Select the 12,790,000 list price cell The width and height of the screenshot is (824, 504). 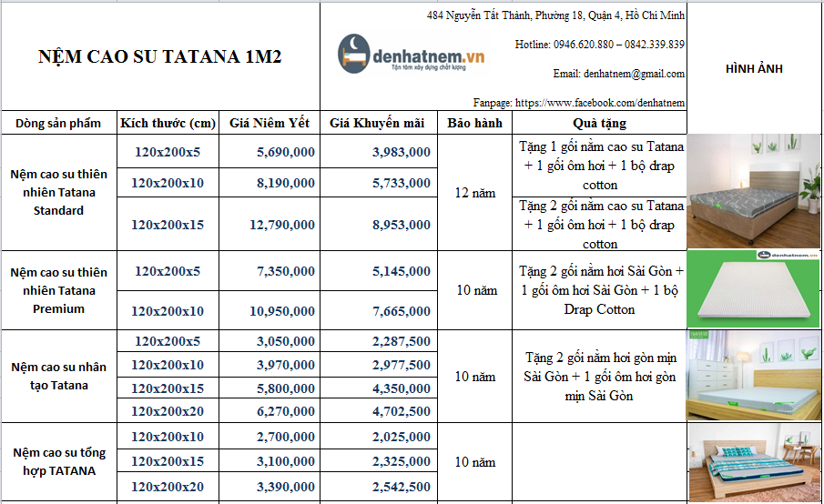coord(270,224)
